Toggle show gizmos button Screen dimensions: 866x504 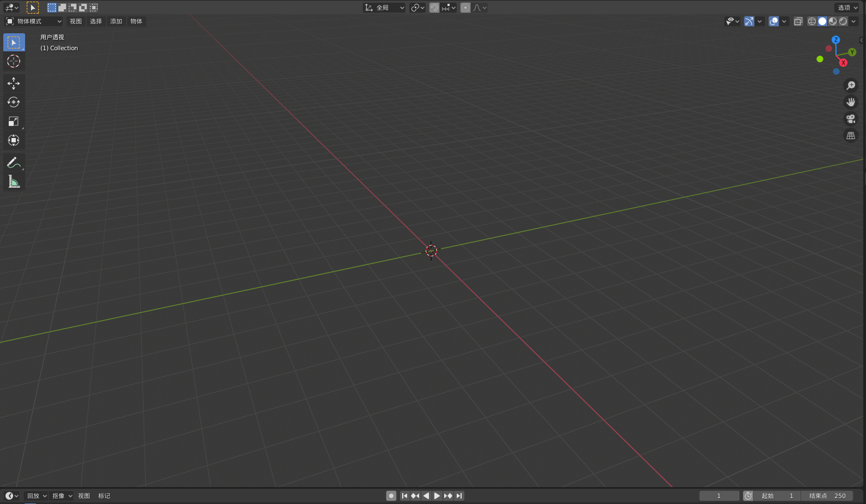pyautogui.click(x=749, y=21)
